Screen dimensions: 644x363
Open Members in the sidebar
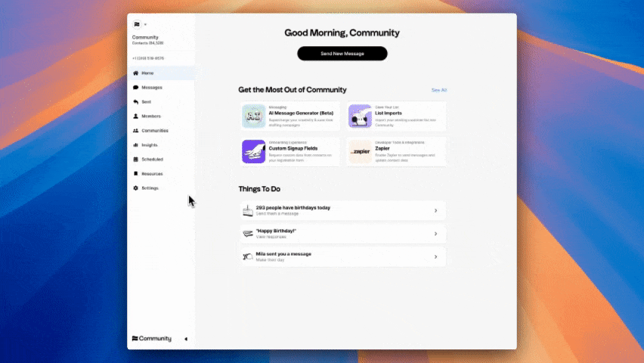point(151,116)
